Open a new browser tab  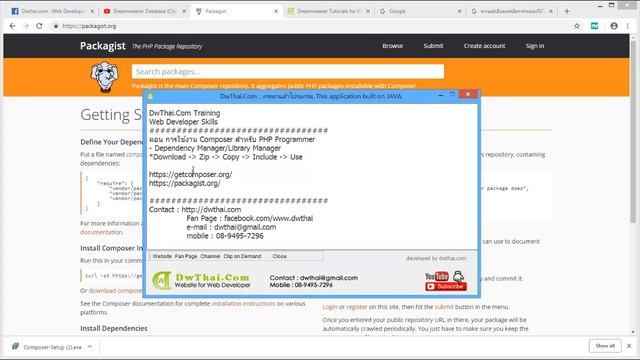click(x=567, y=11)
